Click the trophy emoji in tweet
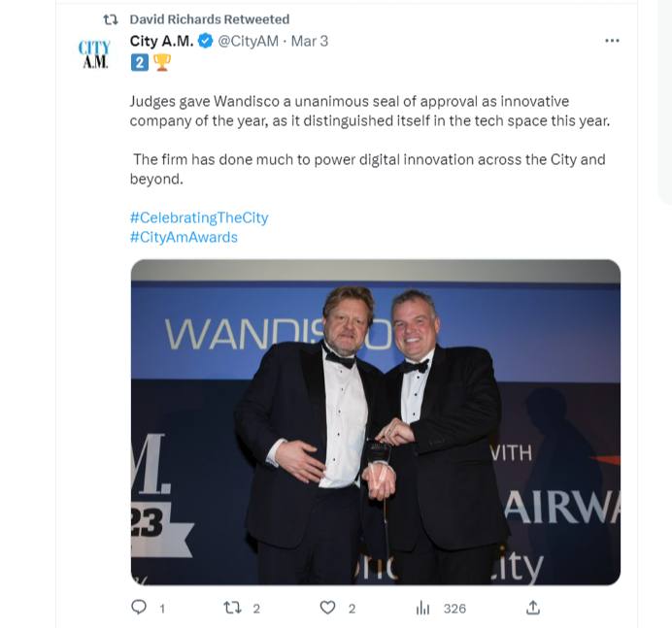Screen dimensions: 672x628 [x=162, y=62]
